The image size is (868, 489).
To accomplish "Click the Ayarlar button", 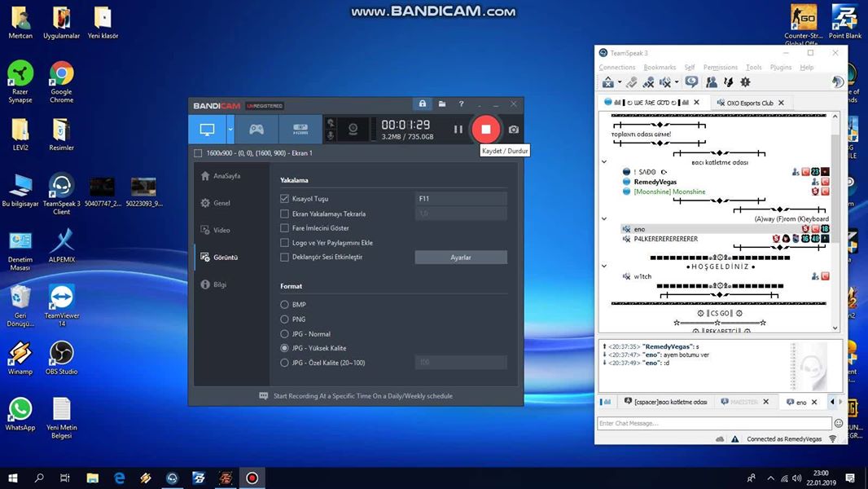I will (x=461, y=257).
